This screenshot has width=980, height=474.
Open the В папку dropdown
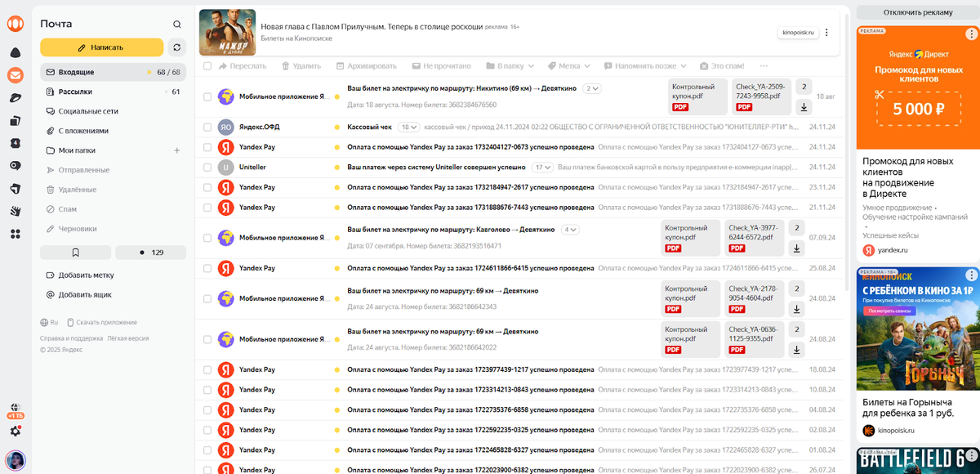point(510,65)
